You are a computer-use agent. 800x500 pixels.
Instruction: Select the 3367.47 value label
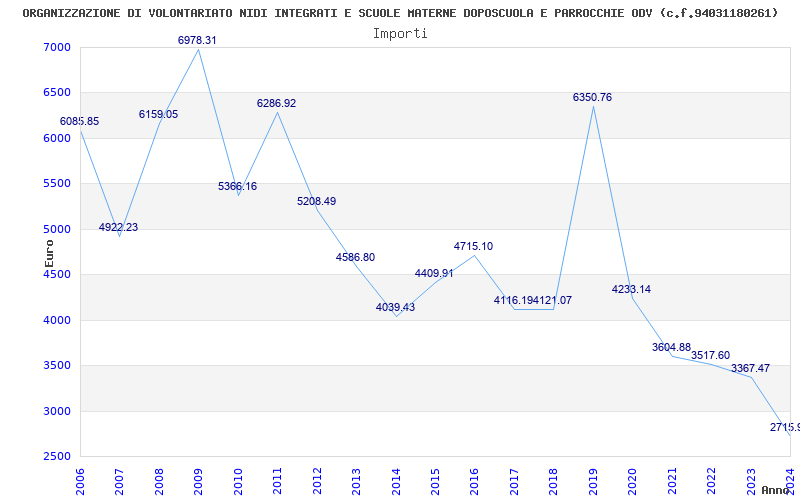tap(751, 368)
